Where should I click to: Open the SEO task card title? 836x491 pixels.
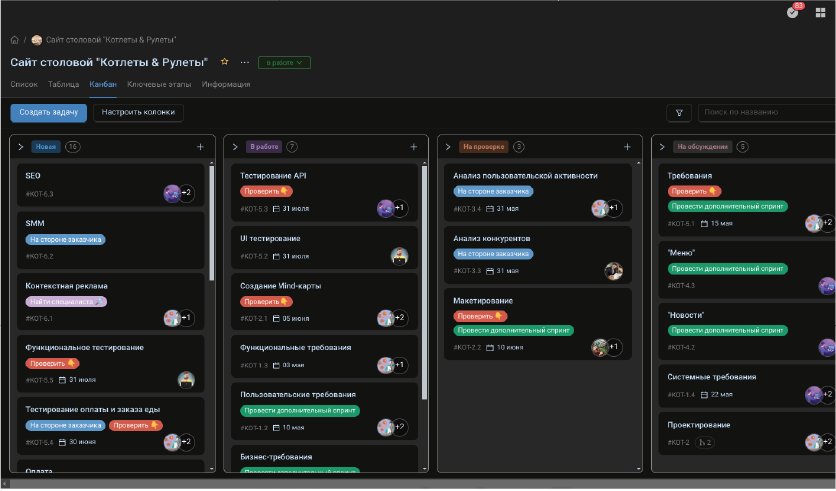(x=33, y=176)
